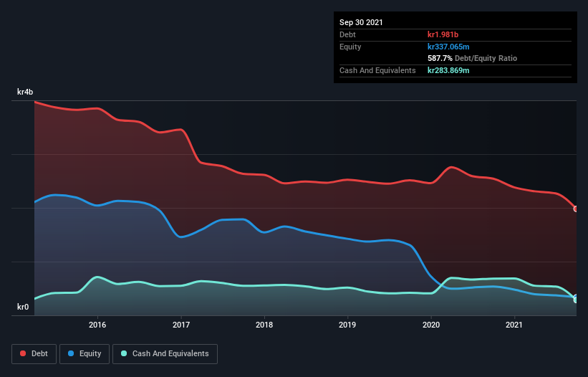Click the 2020 x-axis label
The image size is (588, 377).
tap(431, 325)
